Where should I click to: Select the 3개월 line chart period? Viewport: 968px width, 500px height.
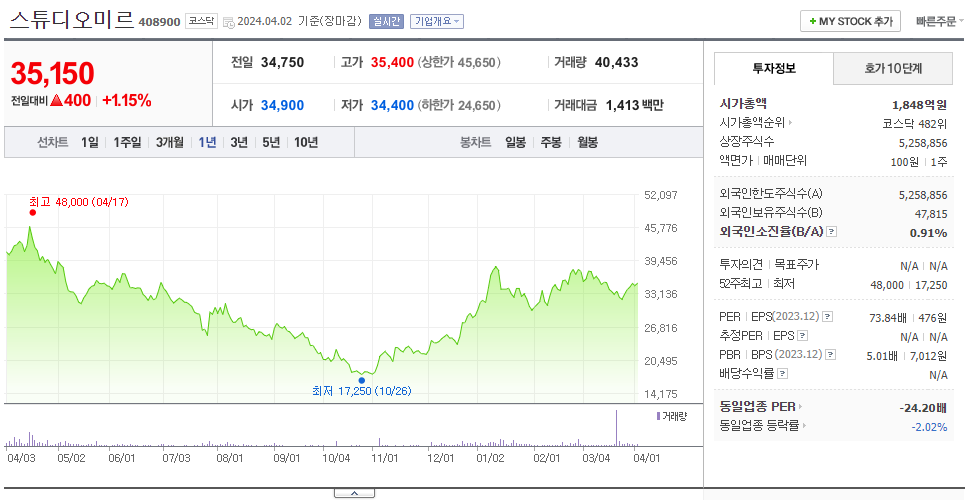click(170, 143)
